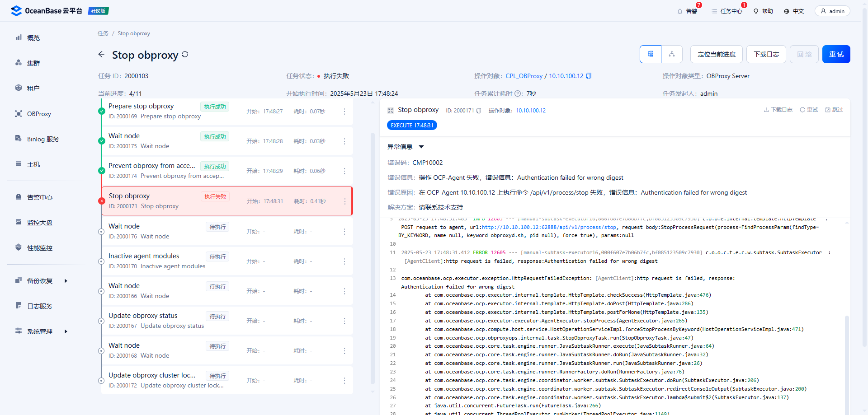Select the failed Stop obproxy subtask
The width and height of the screenshot is (868, 415).
pos(227,201)
